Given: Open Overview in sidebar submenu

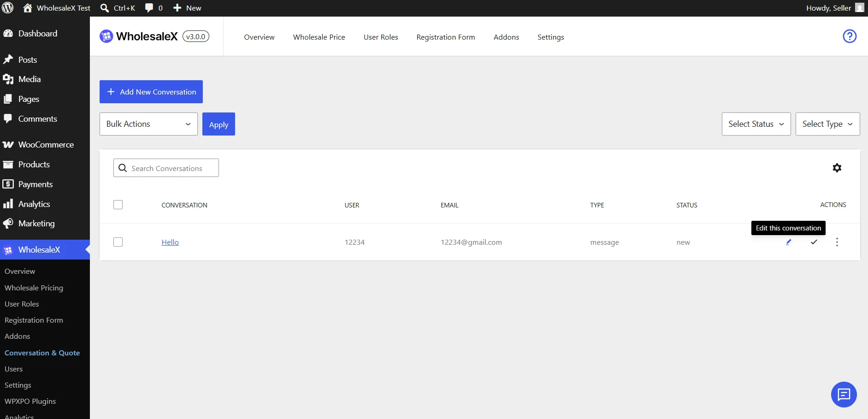Looking at the screenshot, I should tap(20, 271).
